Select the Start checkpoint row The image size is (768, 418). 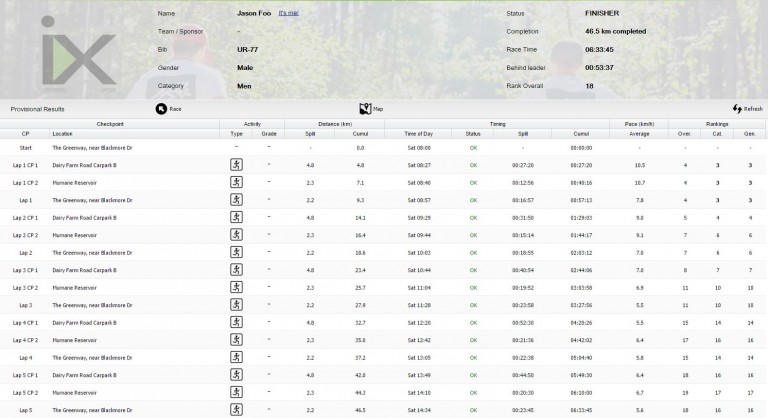(x=26, y=147)
